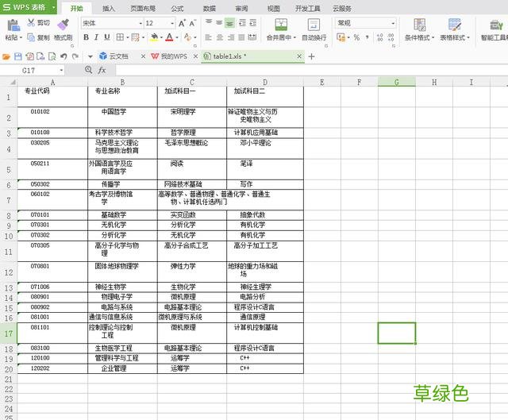Click the decrease indent icon
This screenshot has width=508, height=420.
pyautogui.click(x=242, y=23)
